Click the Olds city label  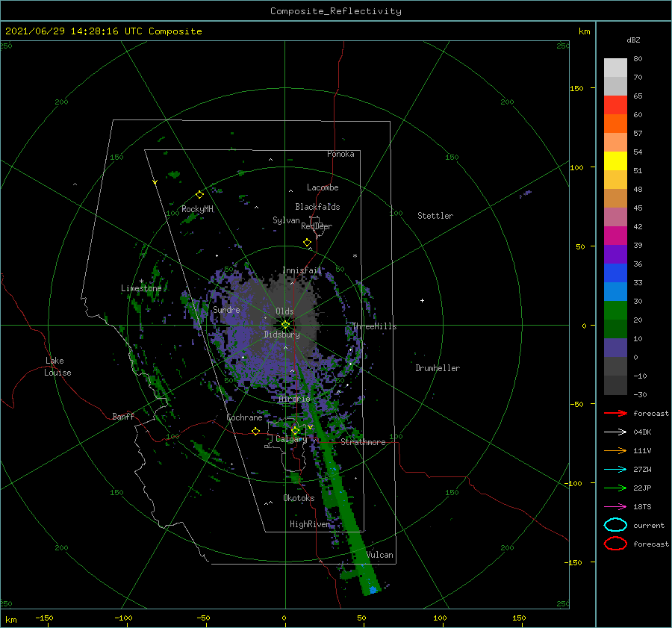point(284,311)
